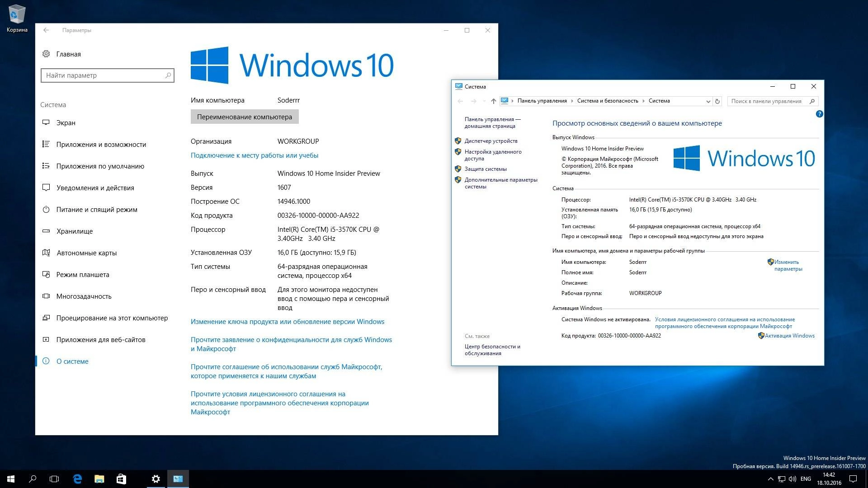Expand chevron after Панель управления breadcrumb
The image size is (868, 488).
click(572, 101)
